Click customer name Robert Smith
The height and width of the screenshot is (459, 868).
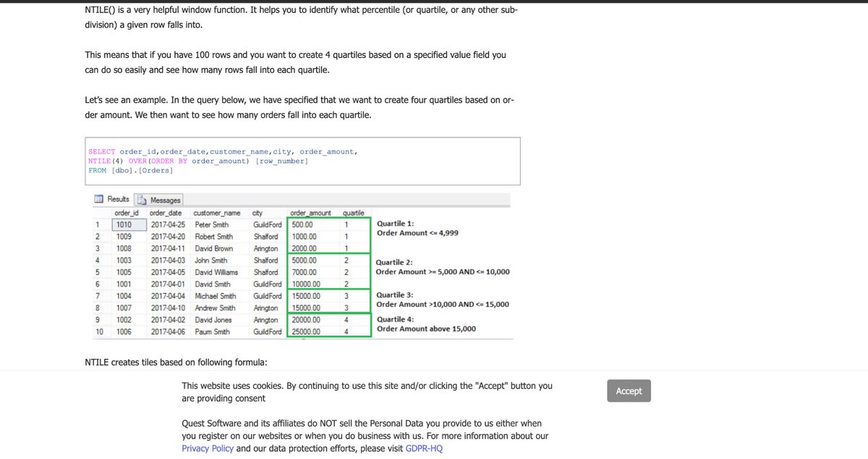pyautogui.click(x=213, y=237)
